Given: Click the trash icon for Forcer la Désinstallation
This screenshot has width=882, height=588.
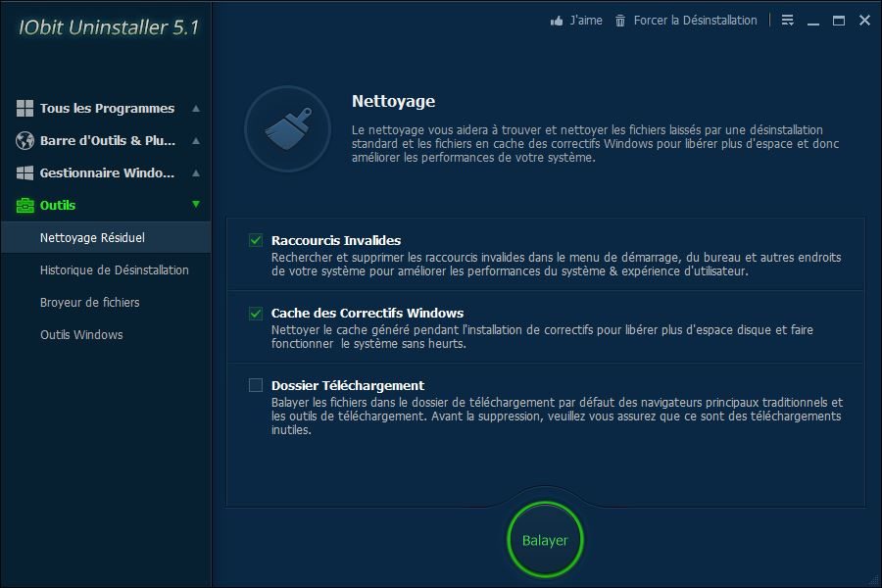Looking at the screenshot, I should (x=620, y=21).
